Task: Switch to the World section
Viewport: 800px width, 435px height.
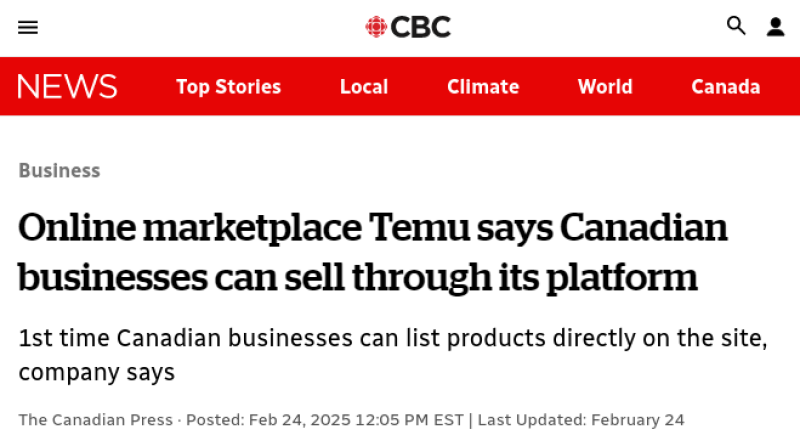Action: pyautogui.click(x=605, y=87)
